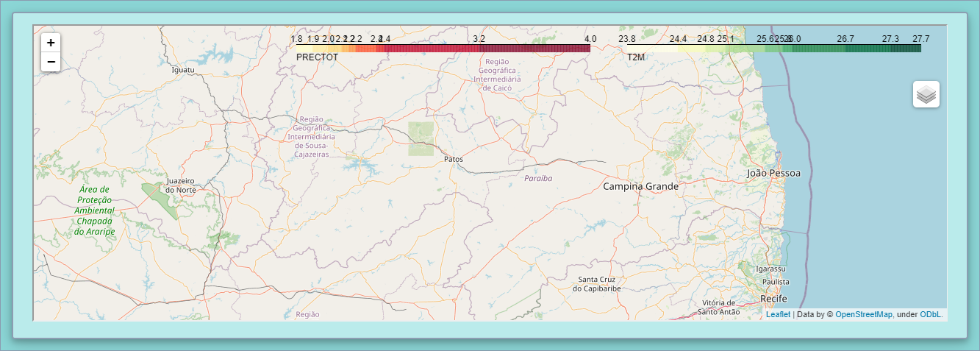
Task: Zoom out of the map
Action: click(51, 62)
